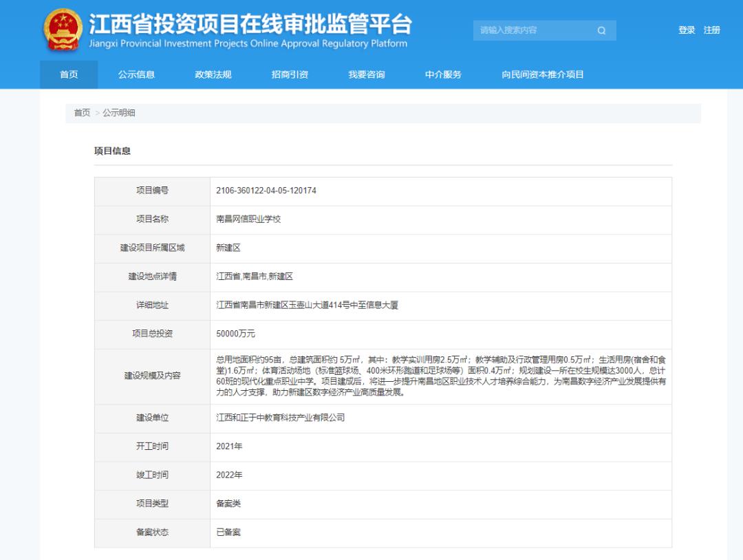Open the 注册 register link
Image resolution: width=743 pixels, height=560 pixels.
(711, 30)
